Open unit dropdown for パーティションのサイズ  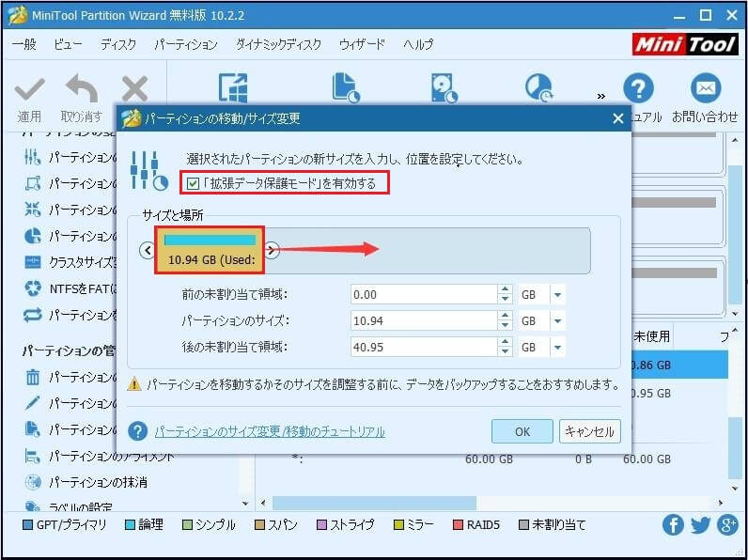557,321
